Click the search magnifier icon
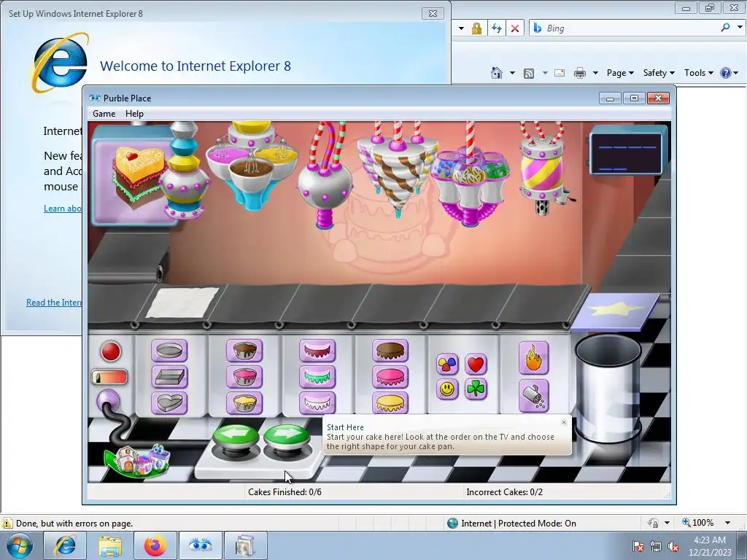The height and width of the screenshot is (560, 747). click(x=726, y=28)
